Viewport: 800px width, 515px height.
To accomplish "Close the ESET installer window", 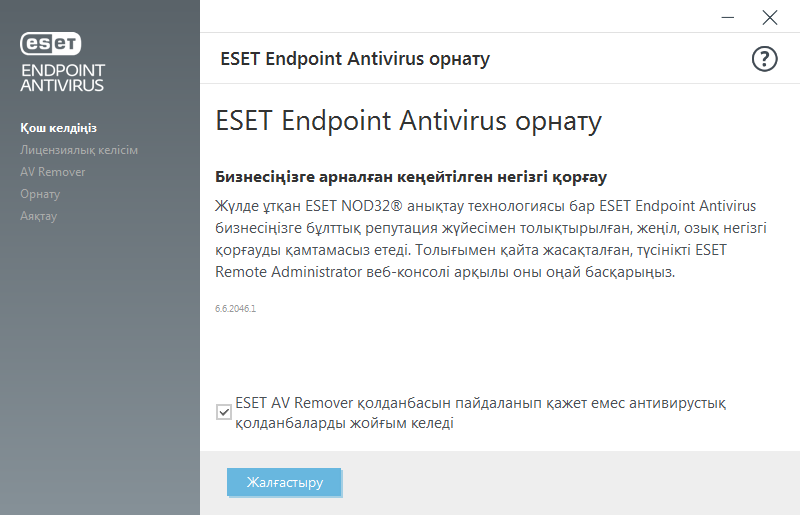I will (769, 17).
